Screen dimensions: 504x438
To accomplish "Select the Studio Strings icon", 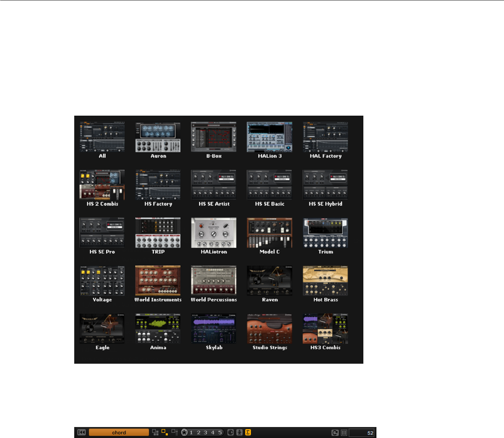I will click(269, 329).
